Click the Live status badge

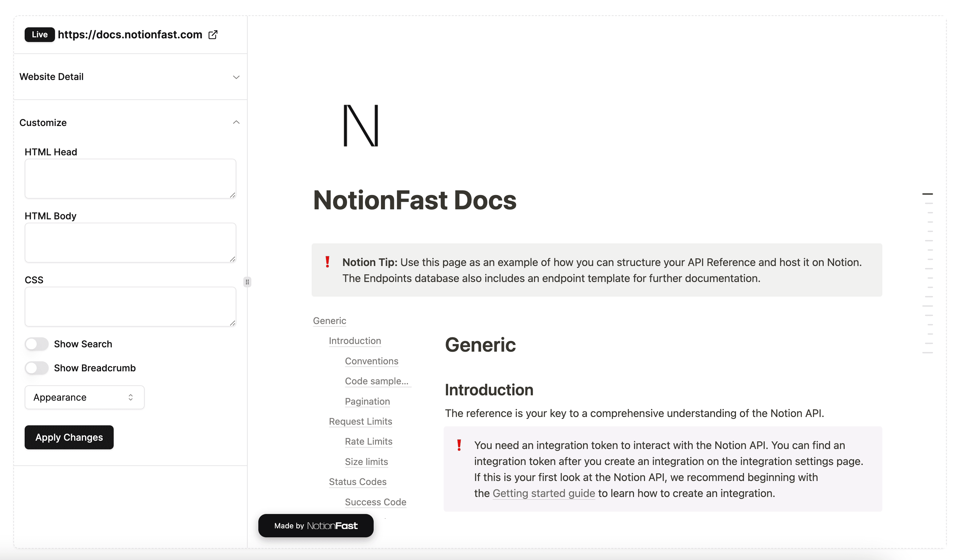[40, 35]
